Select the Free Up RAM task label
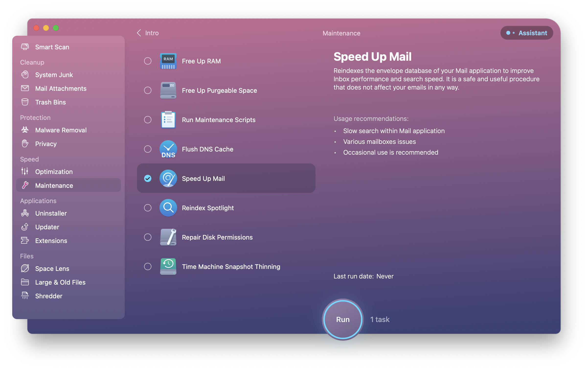The image size is (588, 370). pos(201,61)
